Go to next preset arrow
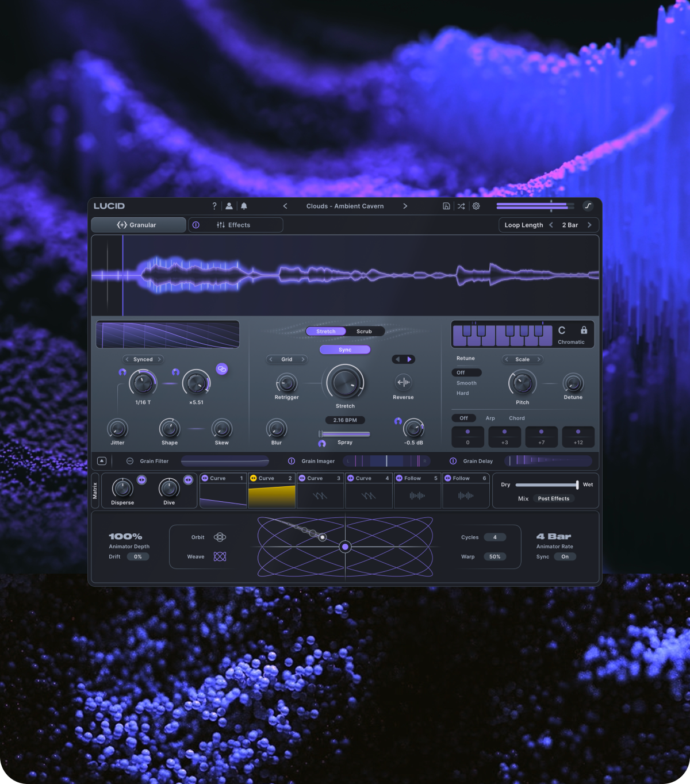 click(x=405, y=206)
